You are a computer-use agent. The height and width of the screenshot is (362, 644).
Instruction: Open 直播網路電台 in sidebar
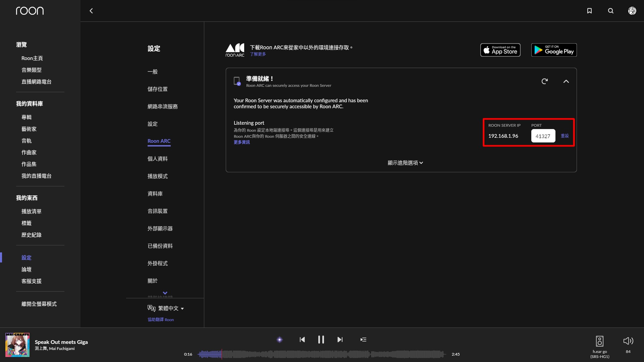37,81
